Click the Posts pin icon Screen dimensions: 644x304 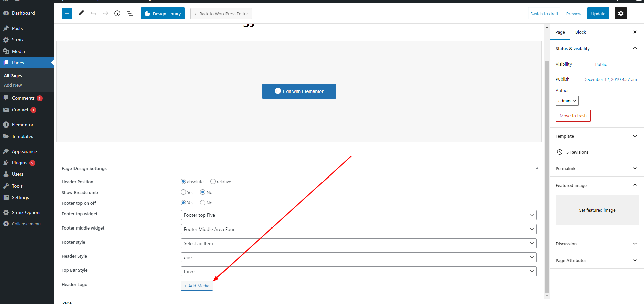pyautogui.click(x=6, y=28)
